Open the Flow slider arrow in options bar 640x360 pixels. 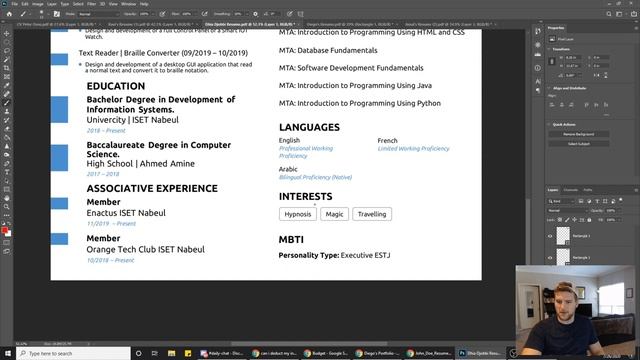pyautogui.click(x=196, y=14)
